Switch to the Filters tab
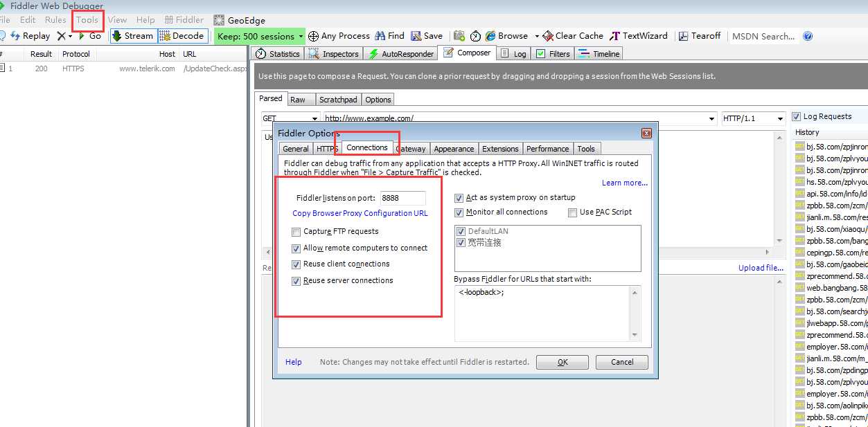 [553, 53]
